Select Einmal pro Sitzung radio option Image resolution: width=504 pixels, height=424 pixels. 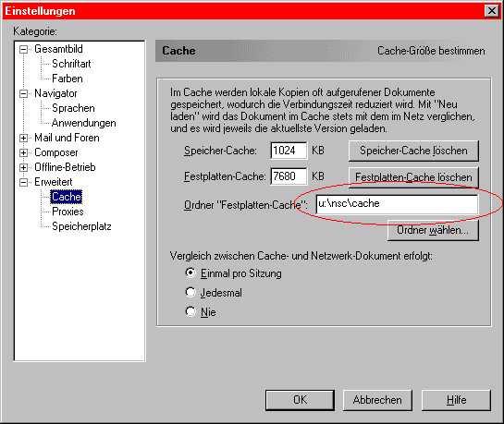(191, 273)
